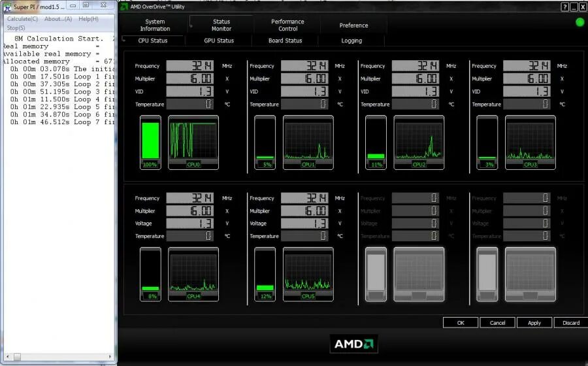Click the CPU5 usage graph

coord(308,274)
